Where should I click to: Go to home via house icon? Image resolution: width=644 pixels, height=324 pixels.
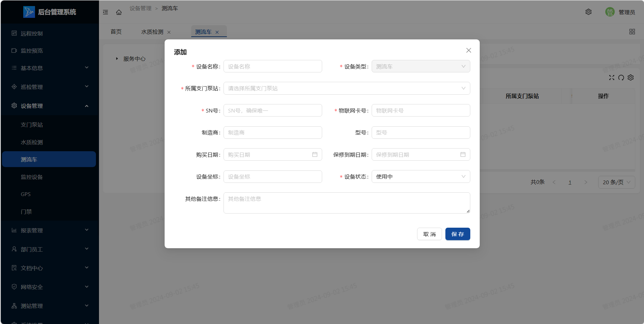point(119,12)
